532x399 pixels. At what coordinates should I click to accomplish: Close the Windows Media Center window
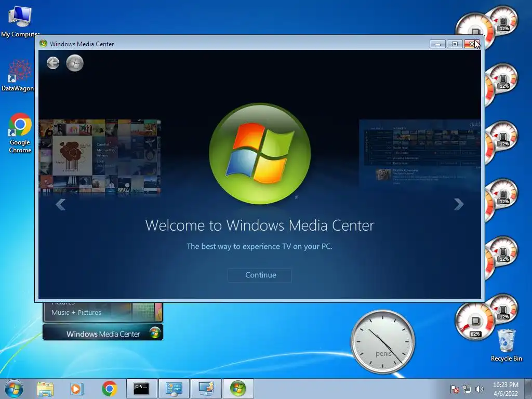[472, 44]
